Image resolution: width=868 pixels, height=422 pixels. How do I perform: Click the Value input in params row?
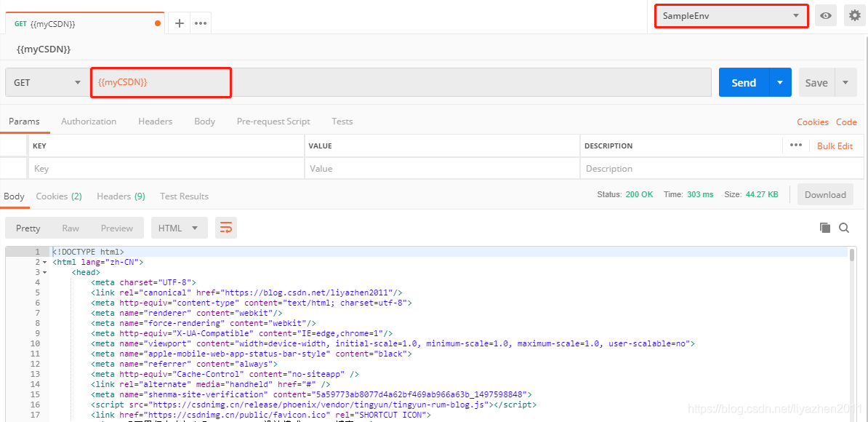[x=442, y=168]
